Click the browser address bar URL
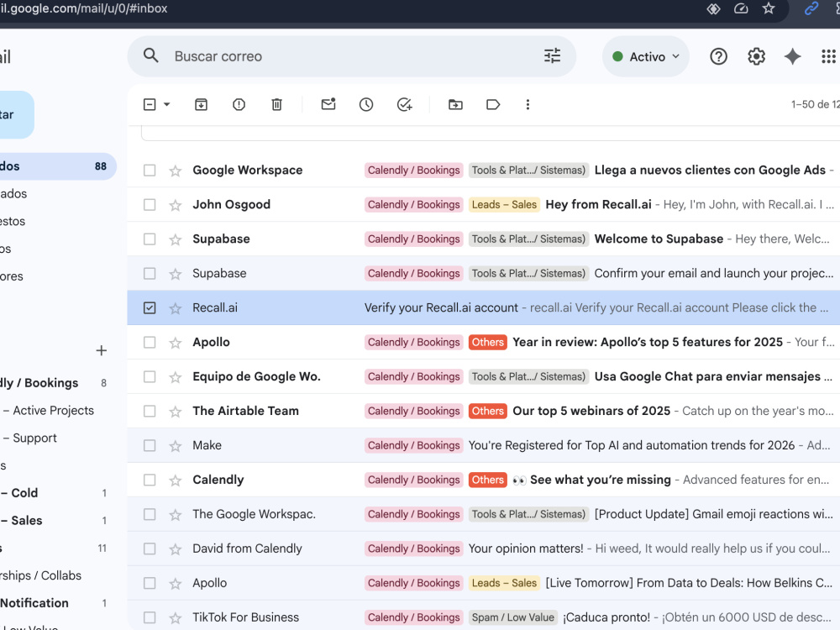This screenshot has height=630, width=840. coord(83,8)
